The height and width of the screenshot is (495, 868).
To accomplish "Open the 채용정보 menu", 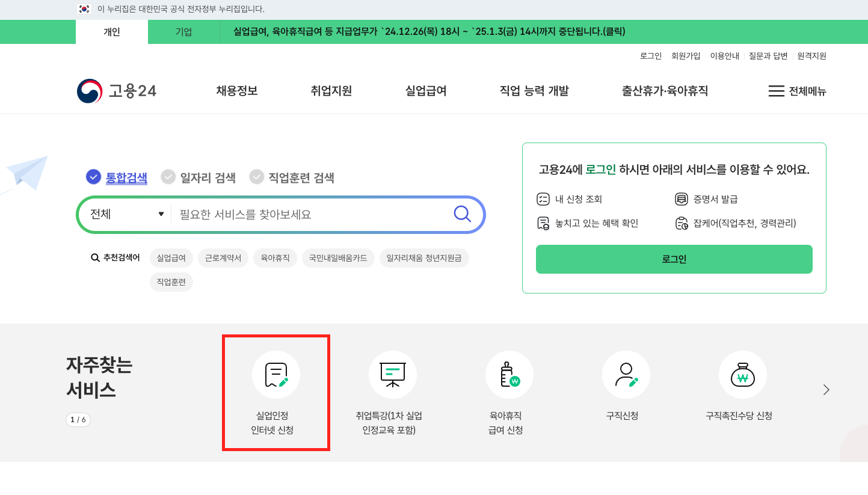I will point(237,91).
